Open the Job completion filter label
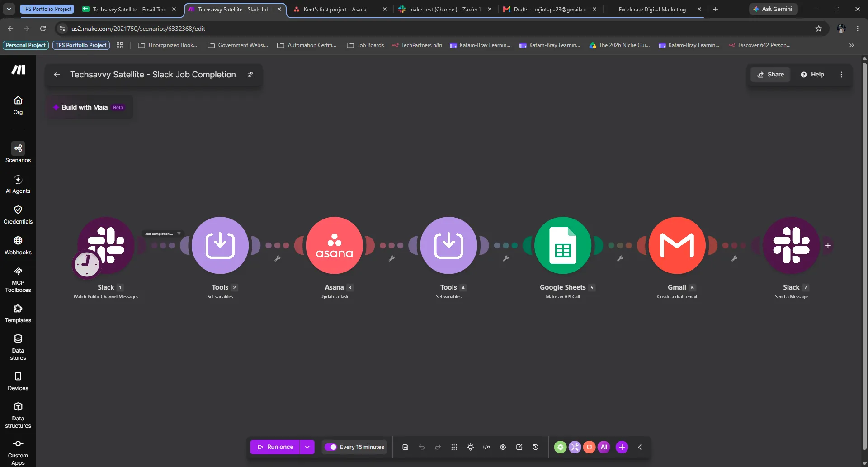Viewport: 868px width, 467px height. (163, 234)
